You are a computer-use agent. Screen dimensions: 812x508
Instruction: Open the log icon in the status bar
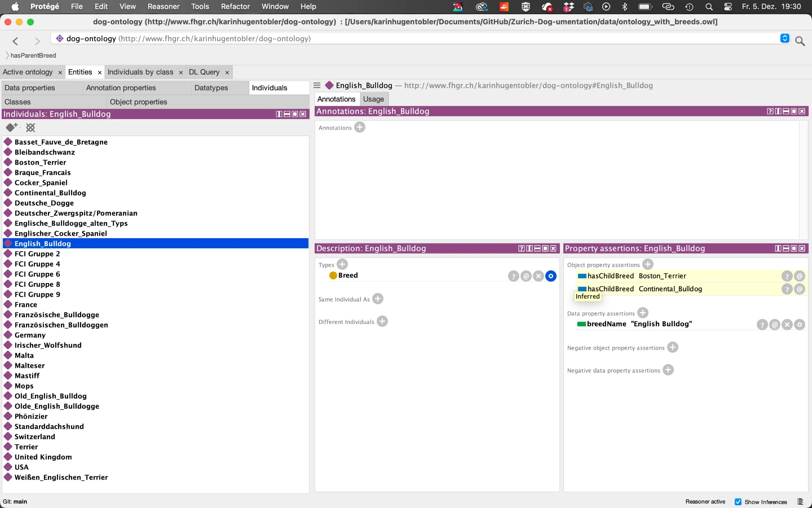click(800, 502)
